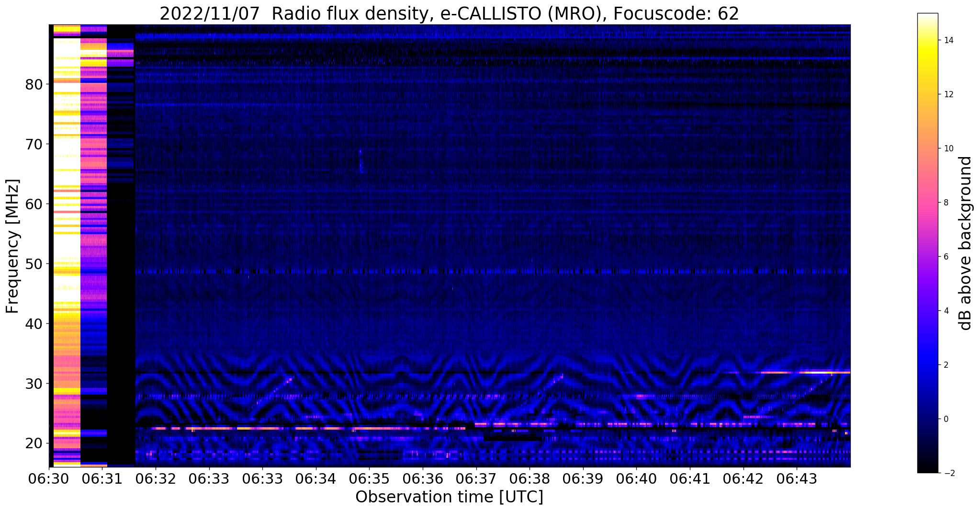The image size is (980, 511).
Task: Click the colorbar tick value 14
Action: 948,40
